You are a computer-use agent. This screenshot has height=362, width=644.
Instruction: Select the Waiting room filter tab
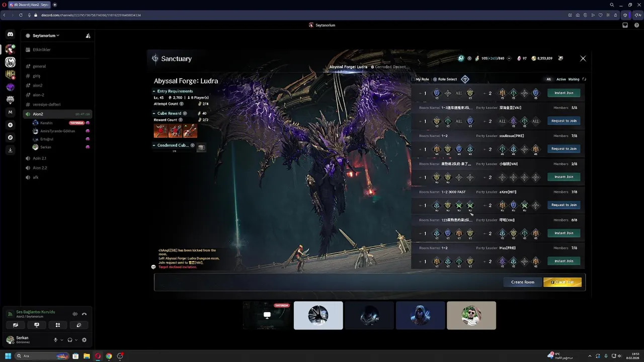coord(574,79)
